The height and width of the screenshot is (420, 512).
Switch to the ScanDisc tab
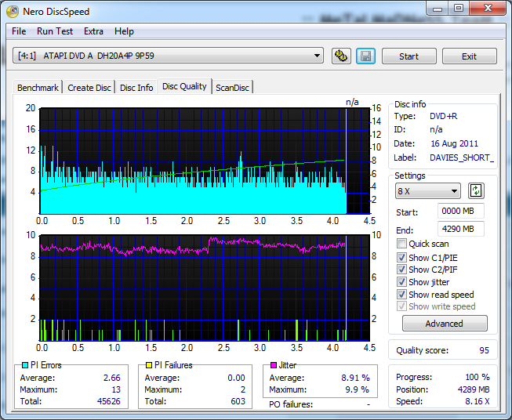pos(233,87)
